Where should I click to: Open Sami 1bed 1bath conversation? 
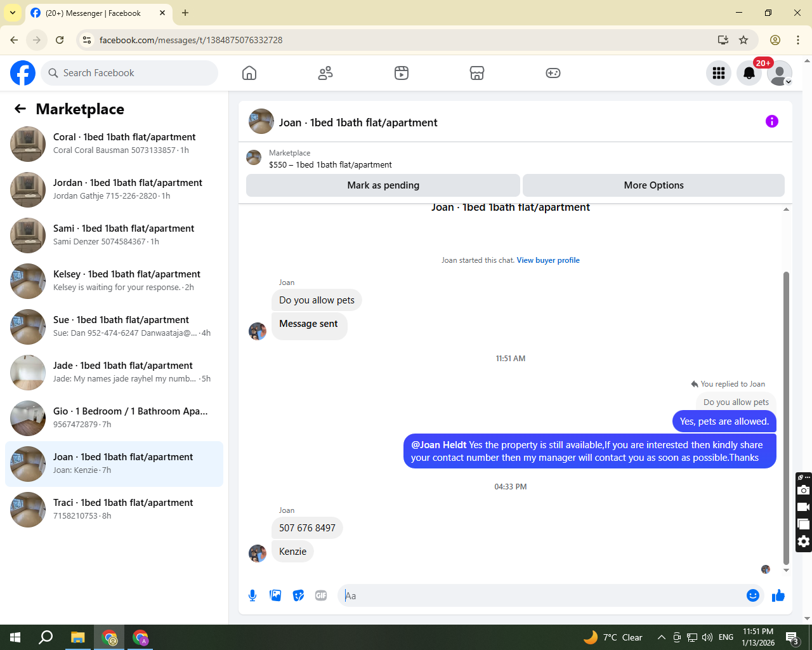(x=114, y=235)
